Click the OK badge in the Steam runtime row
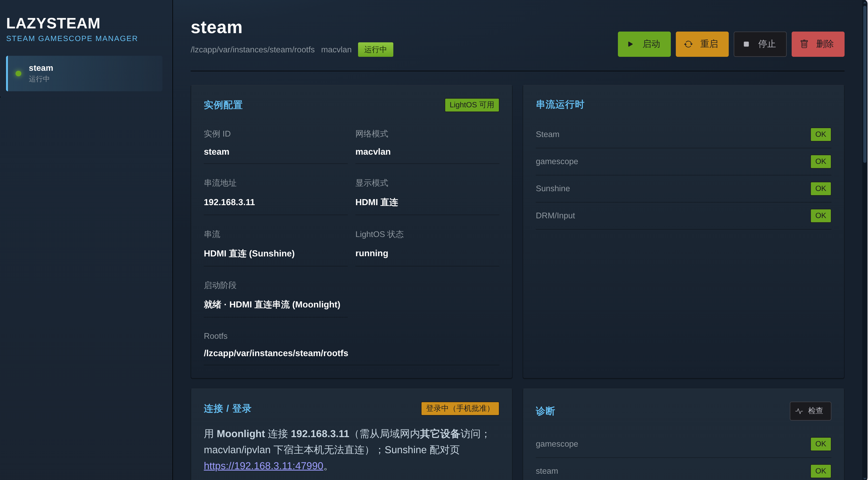868x480 pixels. click(821, 134)
